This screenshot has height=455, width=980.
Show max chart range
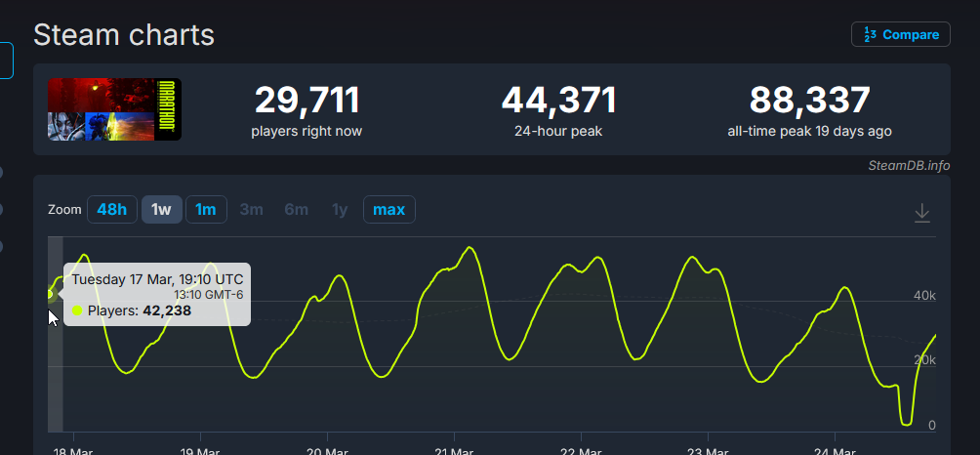(388, 209)
